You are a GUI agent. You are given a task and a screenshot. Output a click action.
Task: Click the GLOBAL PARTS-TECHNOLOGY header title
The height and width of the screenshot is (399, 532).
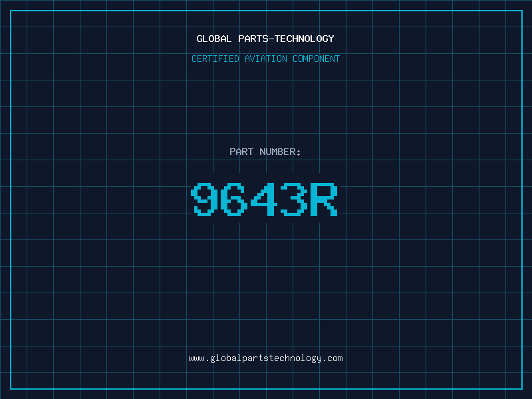[265, 39]
